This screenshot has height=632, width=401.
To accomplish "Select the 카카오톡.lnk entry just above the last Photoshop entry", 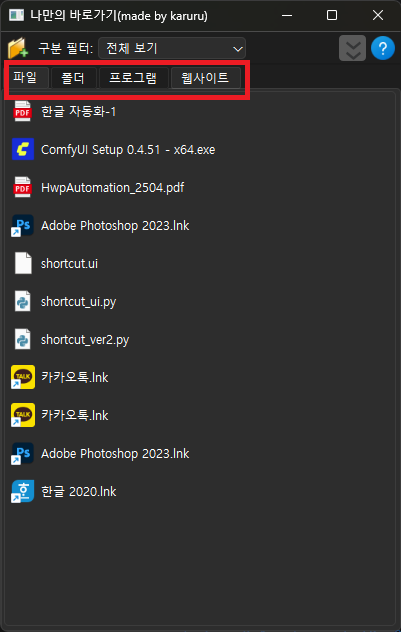I will (x=75, y=416).
